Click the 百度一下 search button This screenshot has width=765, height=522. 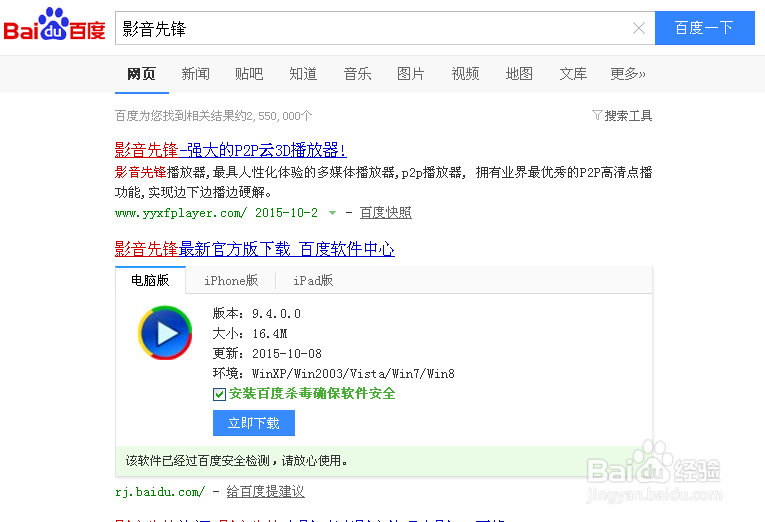pos(705,28)
